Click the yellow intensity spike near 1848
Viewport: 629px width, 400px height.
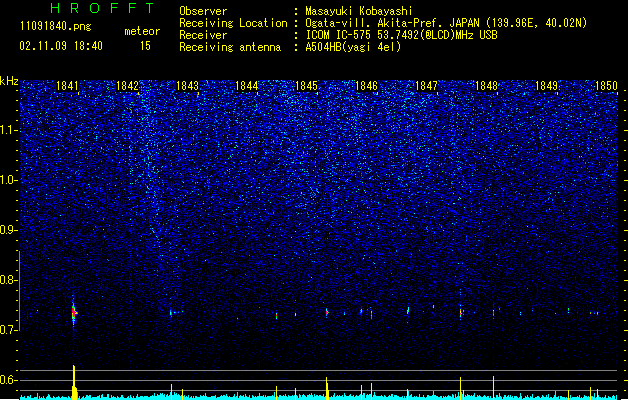tap(493, 387)
